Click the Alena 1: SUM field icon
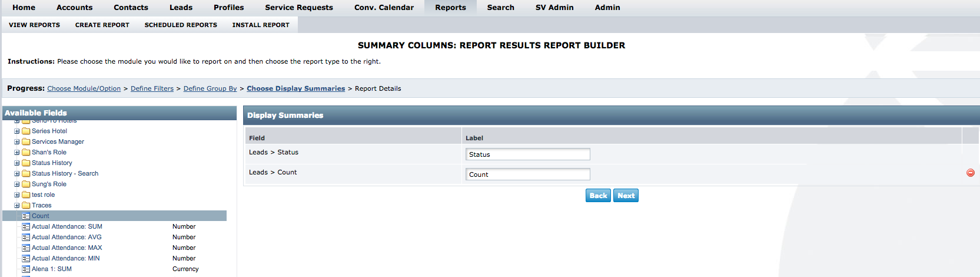 (x=26, y=269)
